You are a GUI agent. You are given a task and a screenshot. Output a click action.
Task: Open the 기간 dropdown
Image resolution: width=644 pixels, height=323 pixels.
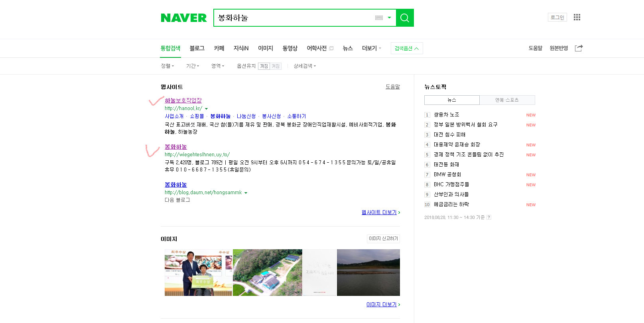193,66
